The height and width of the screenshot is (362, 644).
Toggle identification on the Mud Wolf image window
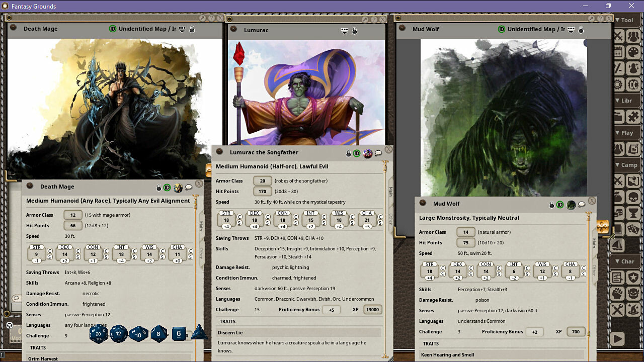pyautogui.click(x=501, y=29)
